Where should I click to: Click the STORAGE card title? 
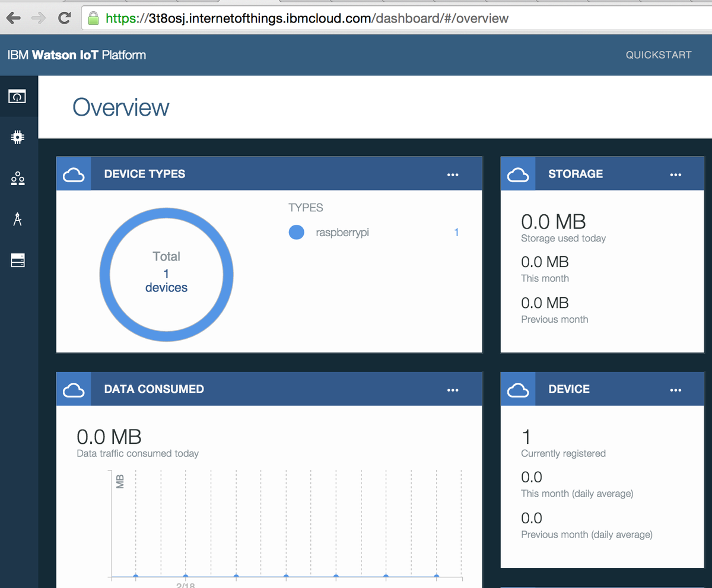click(x=576, y=174)
